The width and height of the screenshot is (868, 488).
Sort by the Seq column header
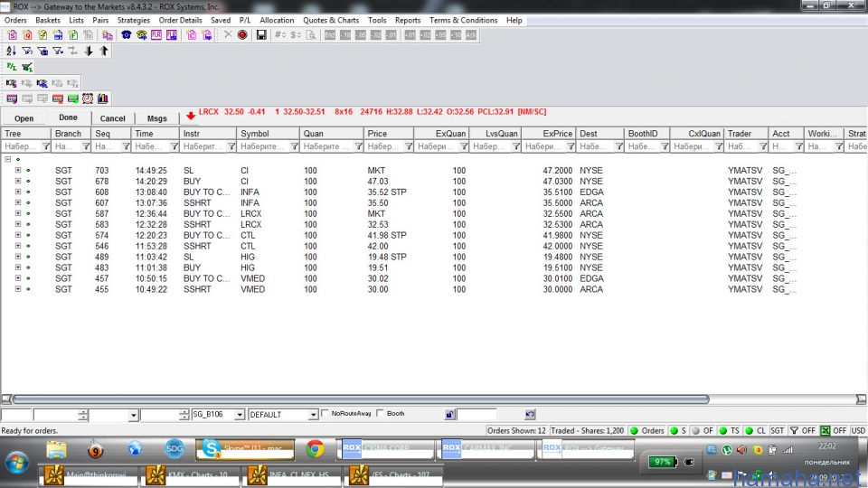click(x=110, y=134)
